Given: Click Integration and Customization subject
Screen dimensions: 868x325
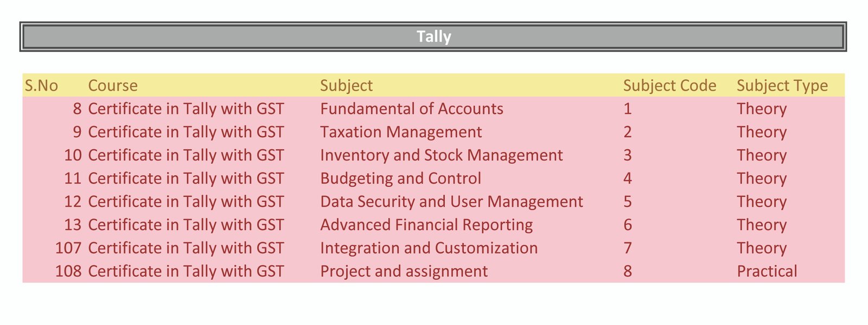Looking at the screenshot, I should (429, 248).
